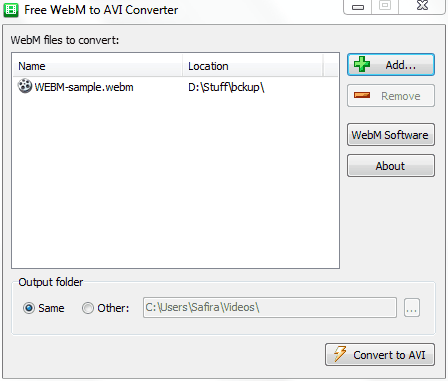Click the D:\Stuff\bckup\ location cell
The width and height of the screenshot is (448, 381).
226,87
